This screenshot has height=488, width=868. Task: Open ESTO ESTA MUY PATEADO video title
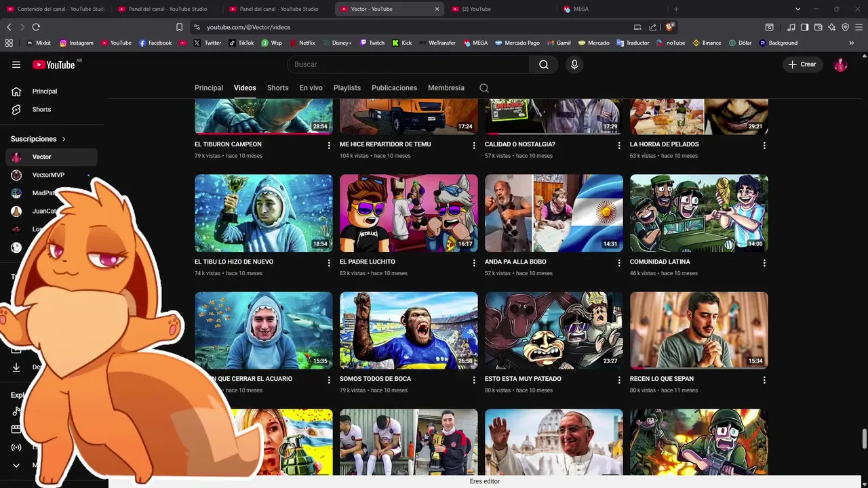[523, 379]
